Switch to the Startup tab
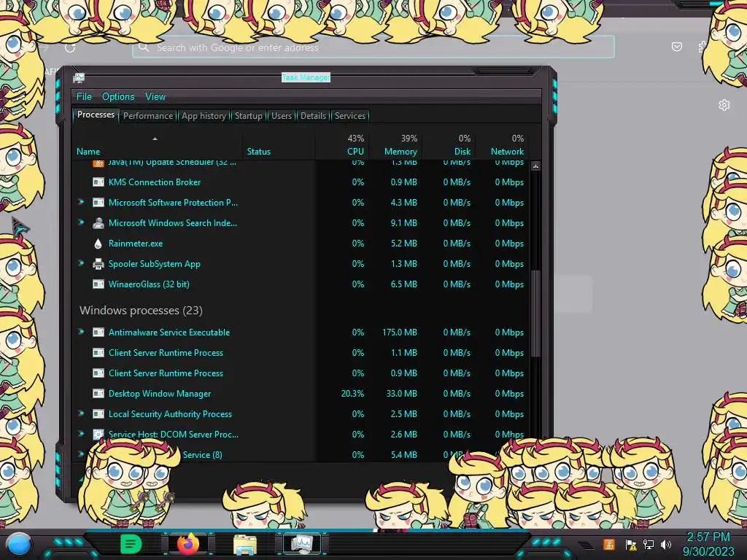Viewport: 747px width, 560px height. pyautogui.click(x=248, y=116)
